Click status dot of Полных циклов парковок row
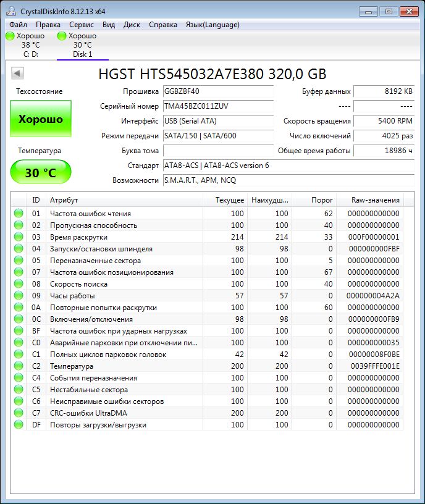This screenshot has width=425, height=504. pos(19,354)
